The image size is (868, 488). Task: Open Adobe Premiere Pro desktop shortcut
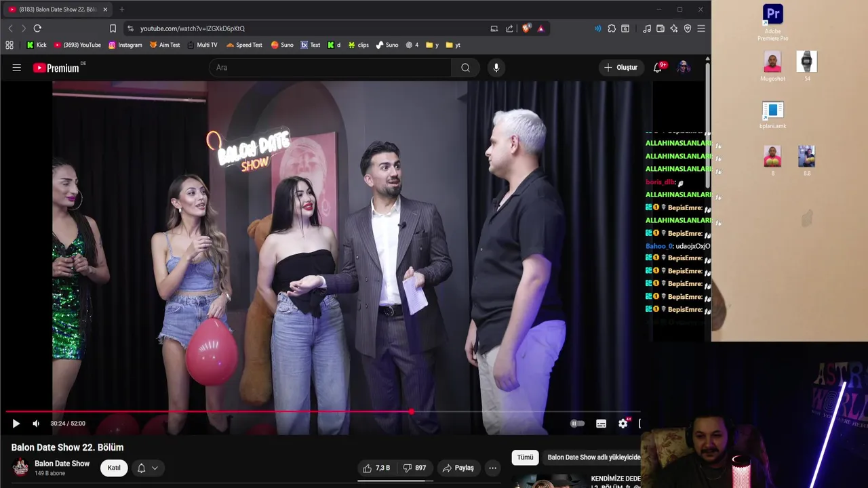772,22
